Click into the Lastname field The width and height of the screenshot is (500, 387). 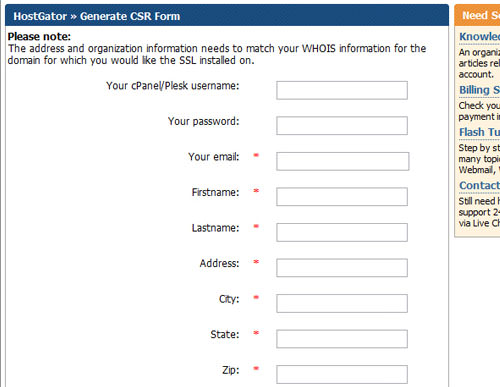(342, 232)
